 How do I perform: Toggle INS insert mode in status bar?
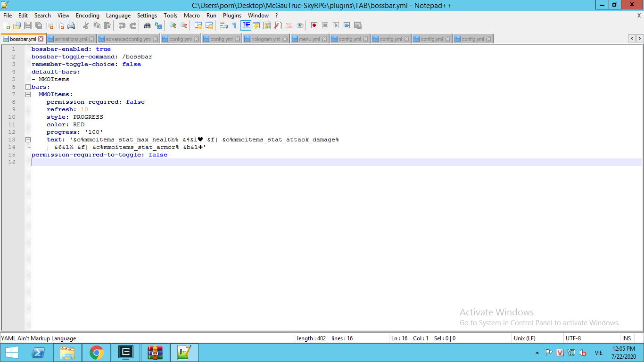point(626,338)
